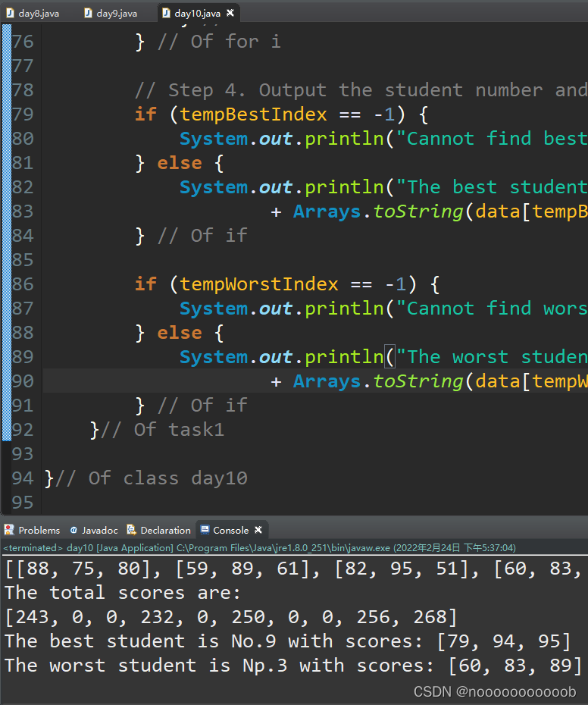Switch to the day9.java editor tab

tap(111, 13)
